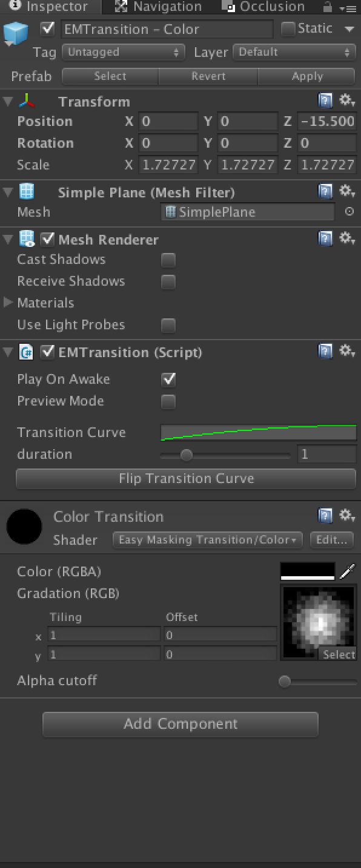The height and width of the screenshot is (868, 361).
Task: Click the mesh object picker circle icon
Action: coord(349,212)
